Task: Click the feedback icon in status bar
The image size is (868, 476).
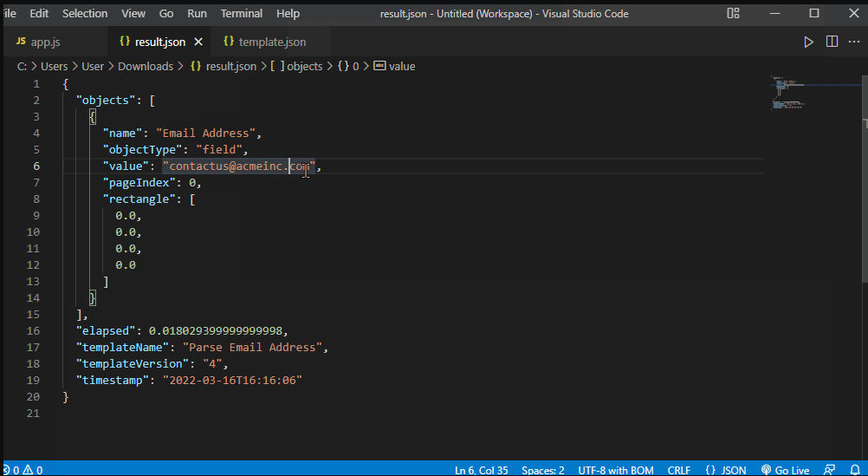Action: tap(829, 470)
